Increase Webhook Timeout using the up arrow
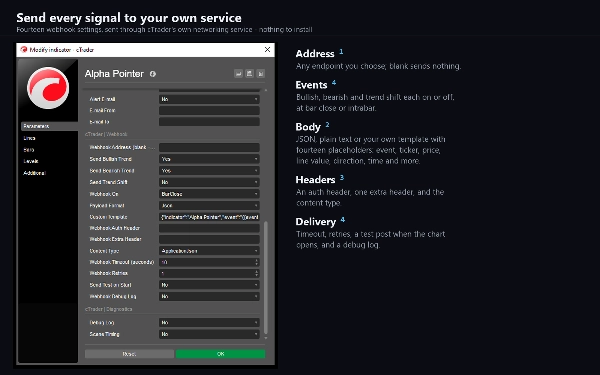Image resolution: width=600 pixels, height=375 pixels. pyautogui.click(x=256, y=260)
